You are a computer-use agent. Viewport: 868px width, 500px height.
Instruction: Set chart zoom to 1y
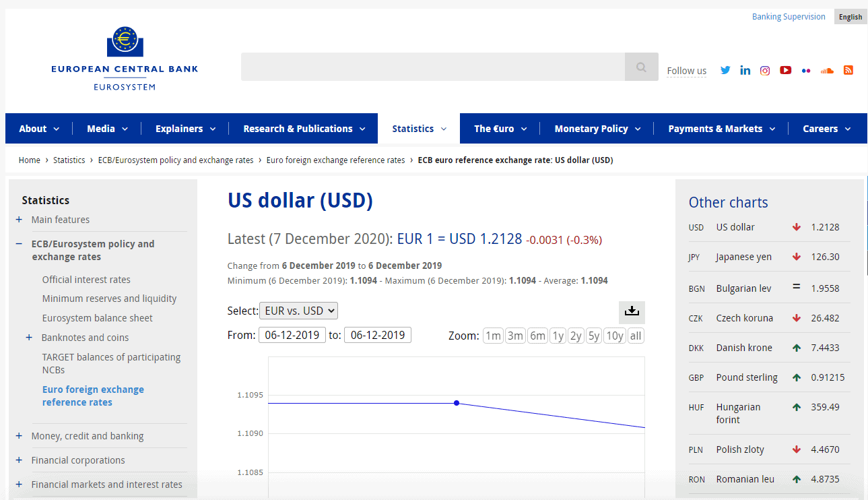pos(558,336)
